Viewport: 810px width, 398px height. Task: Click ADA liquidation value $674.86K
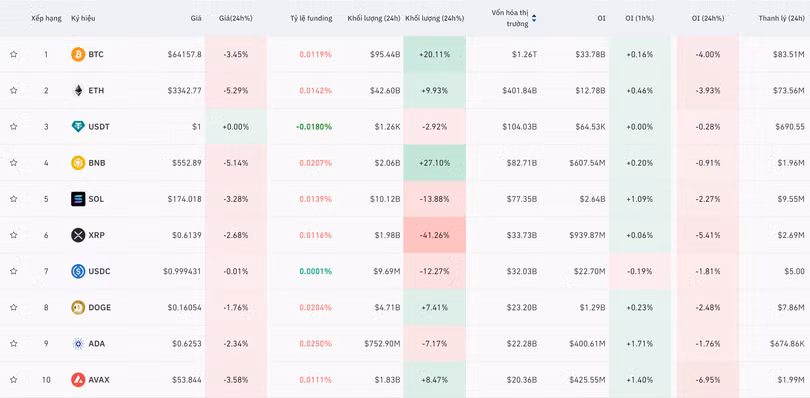coord(786,344)
